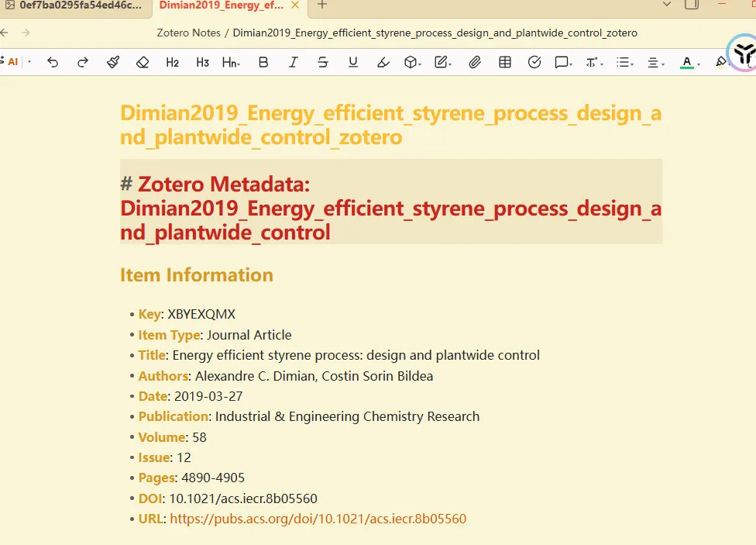Apply the highlighter marker tool
Screen dimensions: 756x545
coord(383,62)
